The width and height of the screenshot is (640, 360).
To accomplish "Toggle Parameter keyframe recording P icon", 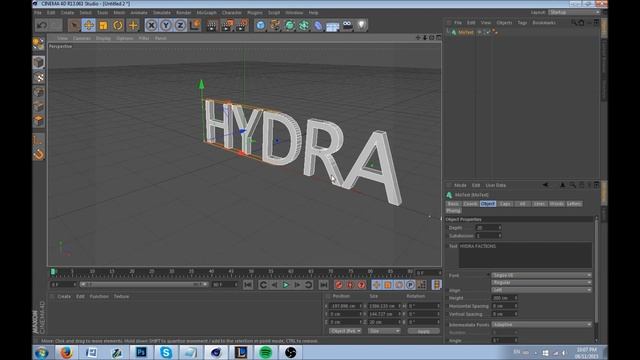I will [410, 284].
